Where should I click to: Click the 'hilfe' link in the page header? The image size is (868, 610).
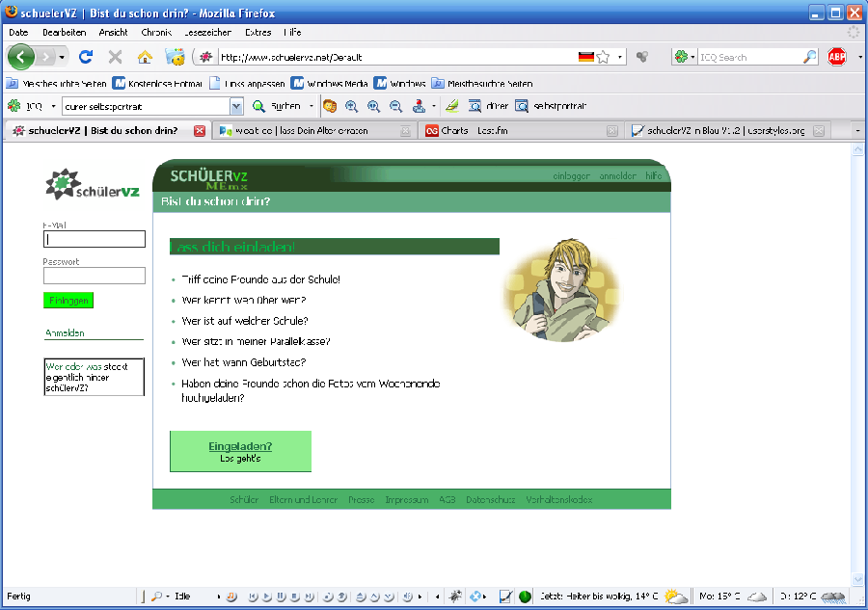pos(653,175)
